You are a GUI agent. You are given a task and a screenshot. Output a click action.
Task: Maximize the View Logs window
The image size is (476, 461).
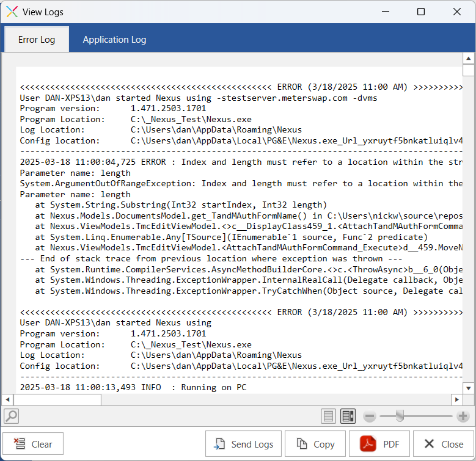(421, 12)
